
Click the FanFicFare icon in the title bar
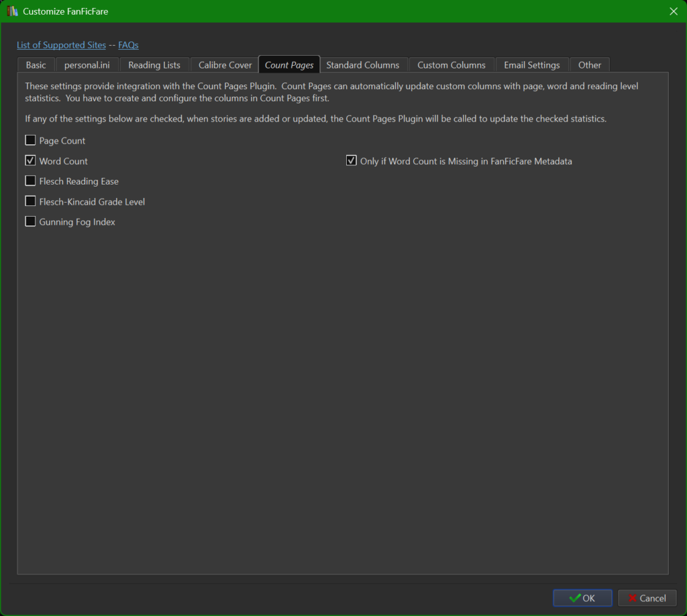(11, 11)
